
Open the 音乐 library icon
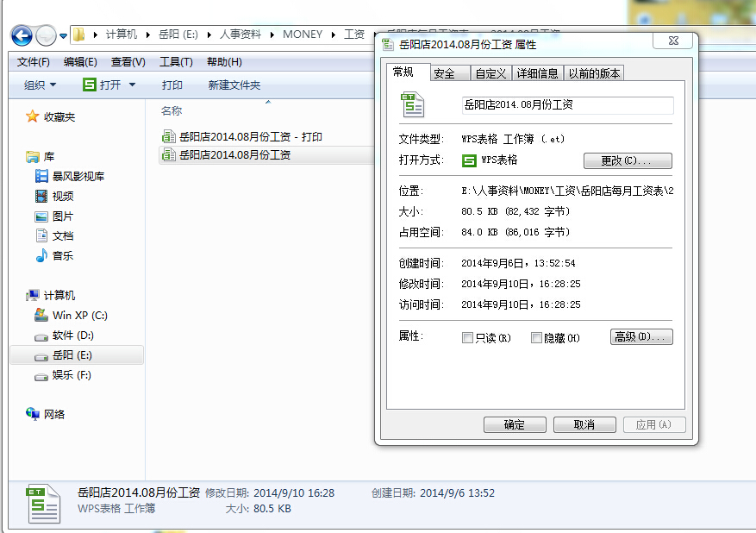[41, 255]
